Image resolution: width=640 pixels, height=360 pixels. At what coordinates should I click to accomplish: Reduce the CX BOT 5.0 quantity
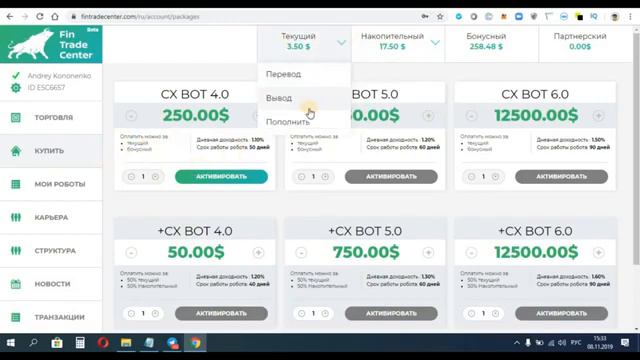coord(301,177)
